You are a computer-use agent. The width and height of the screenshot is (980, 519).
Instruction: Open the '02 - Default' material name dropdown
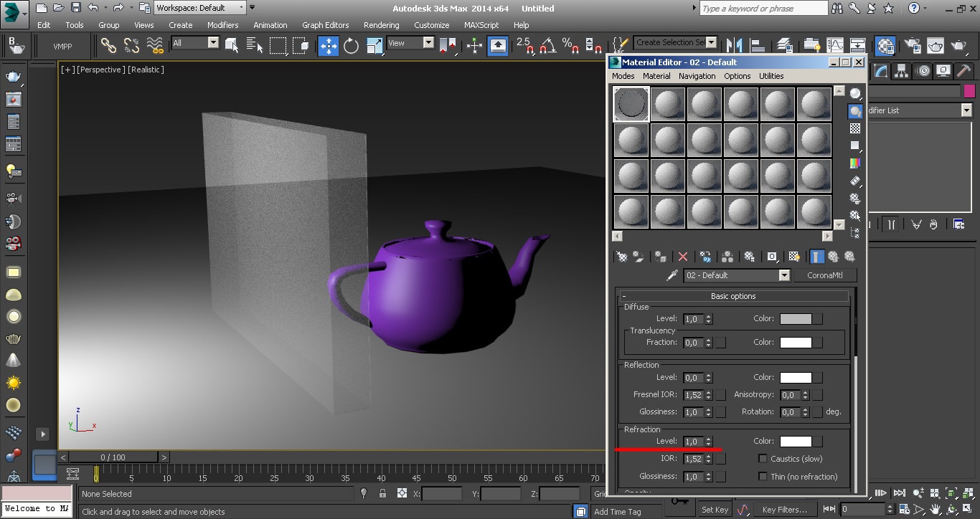[737, 275]
